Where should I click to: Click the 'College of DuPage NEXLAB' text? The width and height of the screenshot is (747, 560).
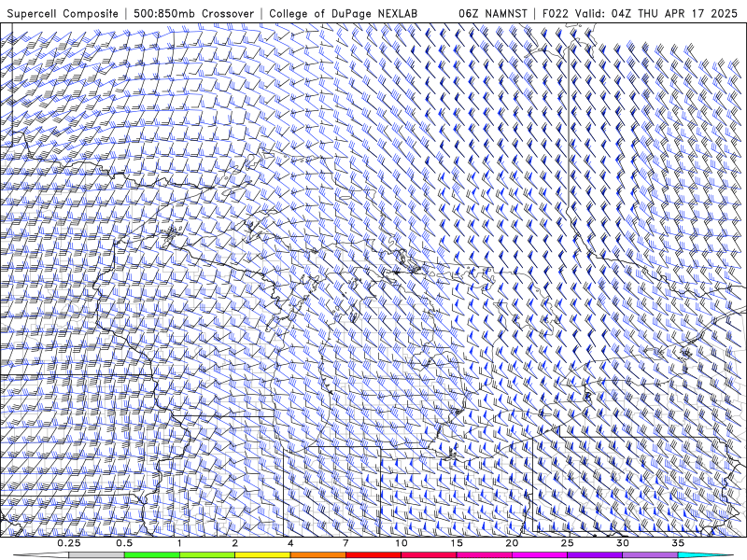click(344, 13)
